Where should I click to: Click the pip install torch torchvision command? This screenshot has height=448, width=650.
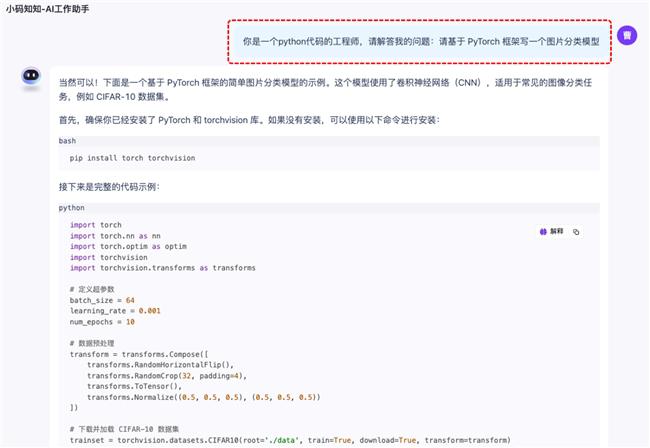point(132,158)
